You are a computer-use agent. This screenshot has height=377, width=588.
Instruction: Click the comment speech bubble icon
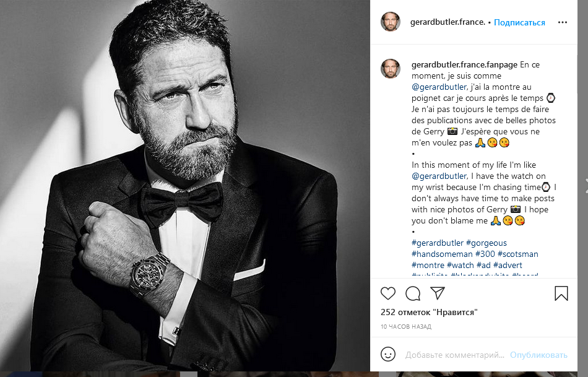(413, 293)
